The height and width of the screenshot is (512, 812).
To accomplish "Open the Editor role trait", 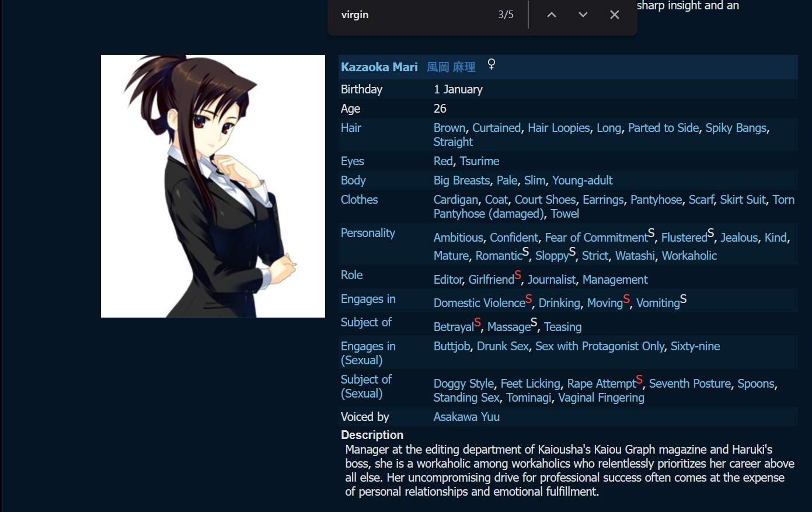I will pos(448,280).
